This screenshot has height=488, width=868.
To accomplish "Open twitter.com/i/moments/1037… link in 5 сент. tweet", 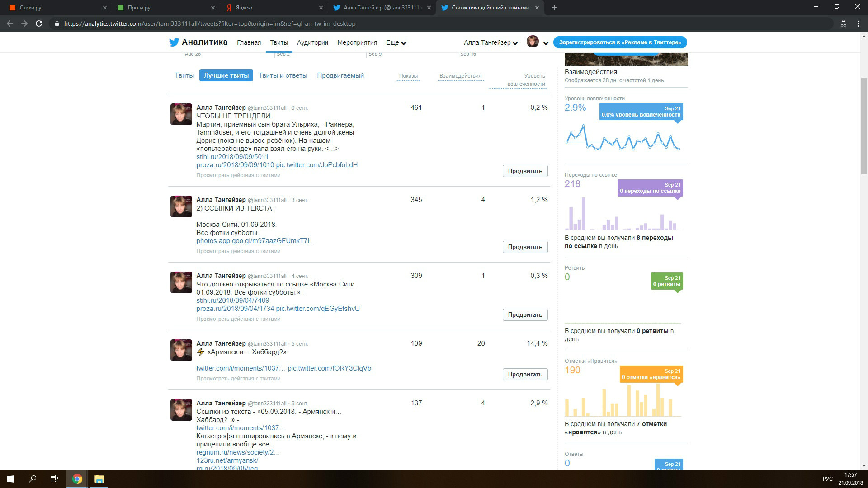I will pyautogui.click(x=241, y=368).
